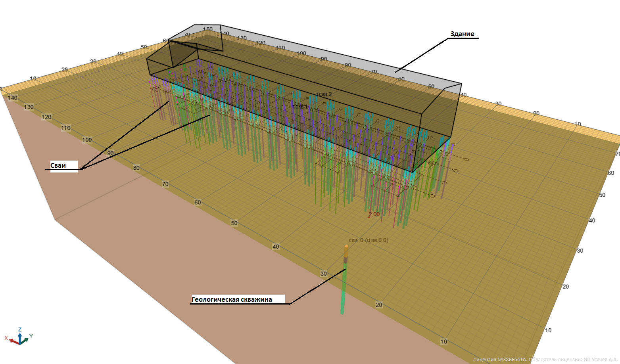Select the borehole label "скв. 0 (отм.0,0)"
The height and width of the screenshot is (364, 620).
[369, 240]
